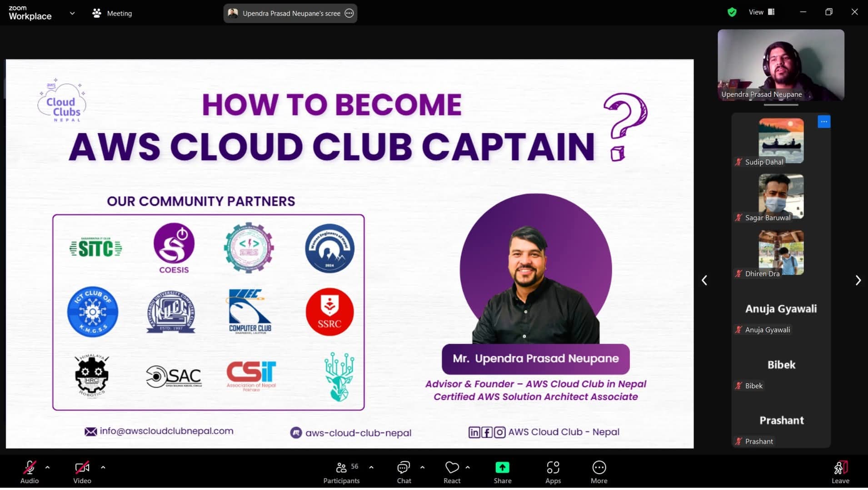The image size is (868, 490).
Task: Expand the Participants options chevron
Action: (x=371, y=467)
